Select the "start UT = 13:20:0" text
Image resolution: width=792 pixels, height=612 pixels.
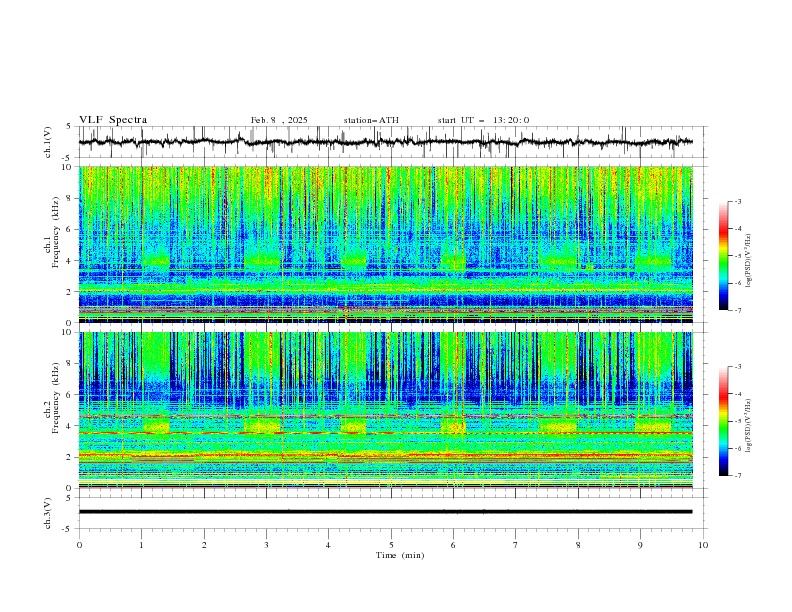483,120
